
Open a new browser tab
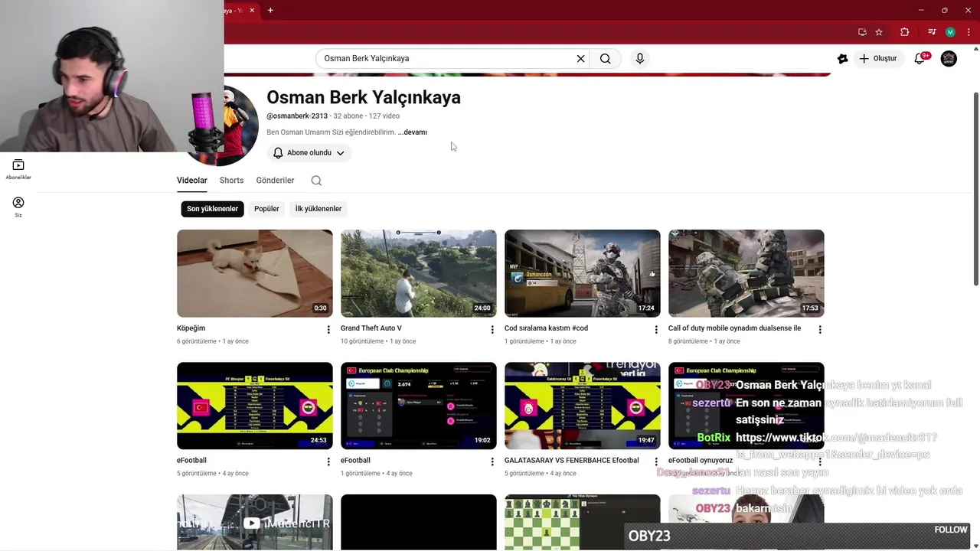click(x=270, y=10)
